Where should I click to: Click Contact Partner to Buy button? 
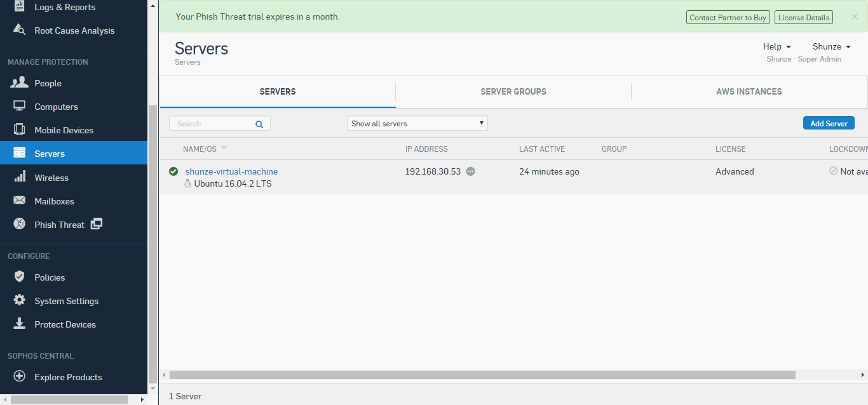728,18
